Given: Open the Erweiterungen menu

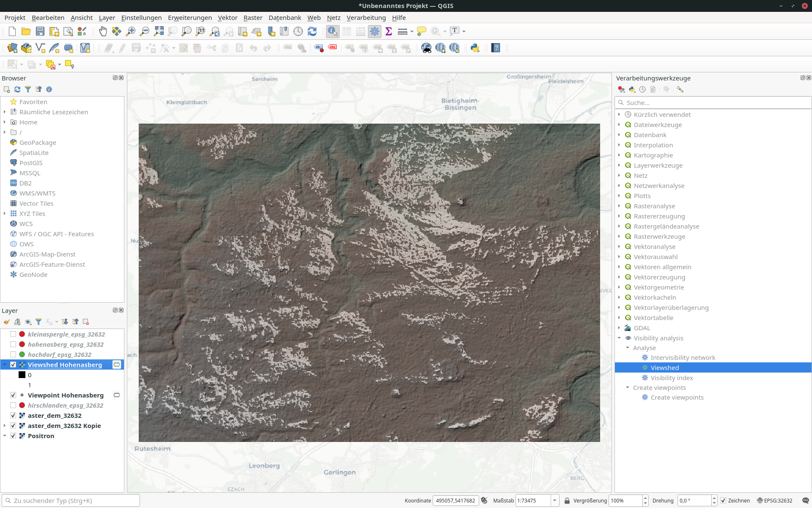Looking at the screenshot, I should click(190, 17).
